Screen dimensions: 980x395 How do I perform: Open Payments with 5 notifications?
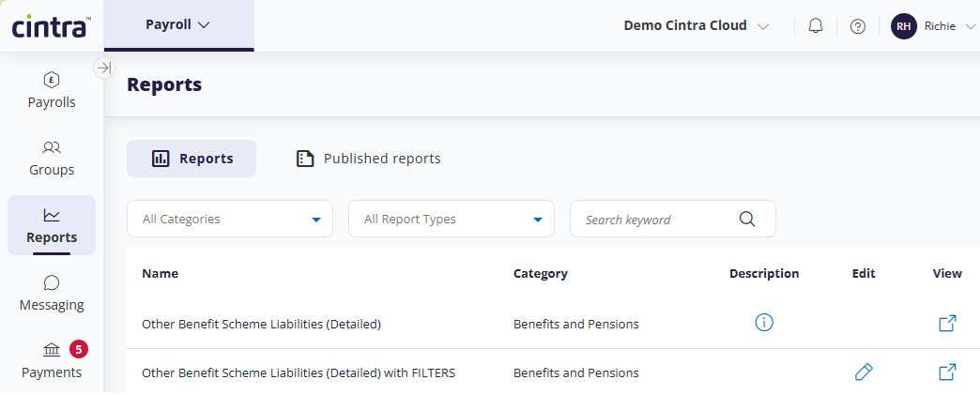point(52,360)
